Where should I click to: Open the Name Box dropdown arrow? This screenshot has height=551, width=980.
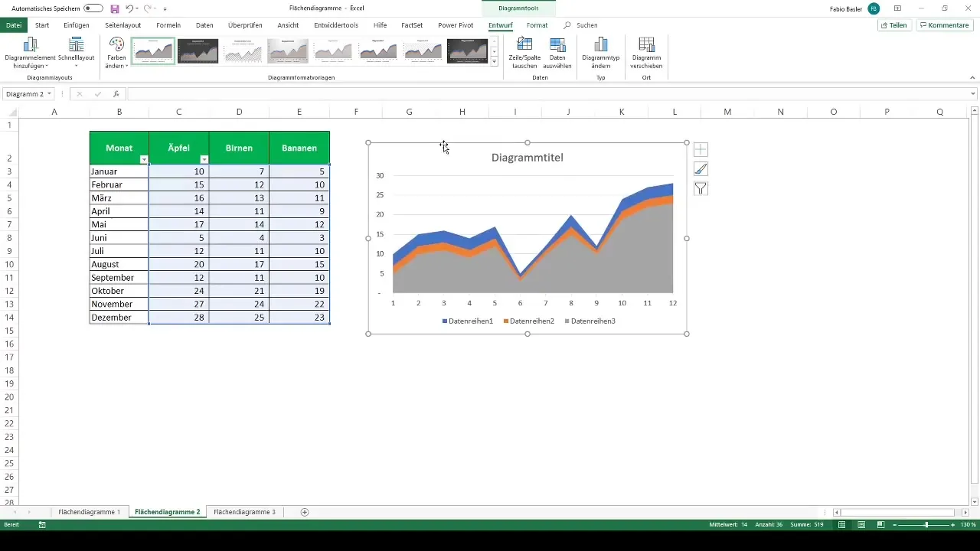tap(50, 94)
